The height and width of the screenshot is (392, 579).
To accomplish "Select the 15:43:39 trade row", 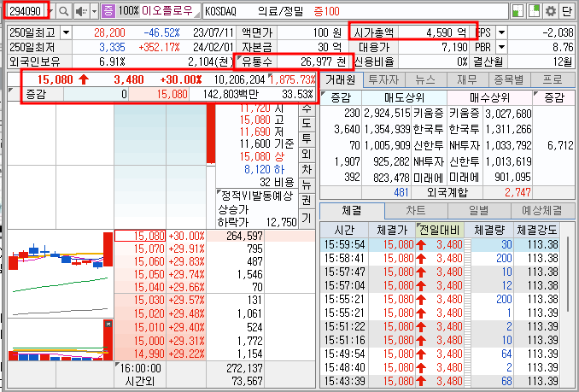I will pyautogui.click(x=440, y=381).
